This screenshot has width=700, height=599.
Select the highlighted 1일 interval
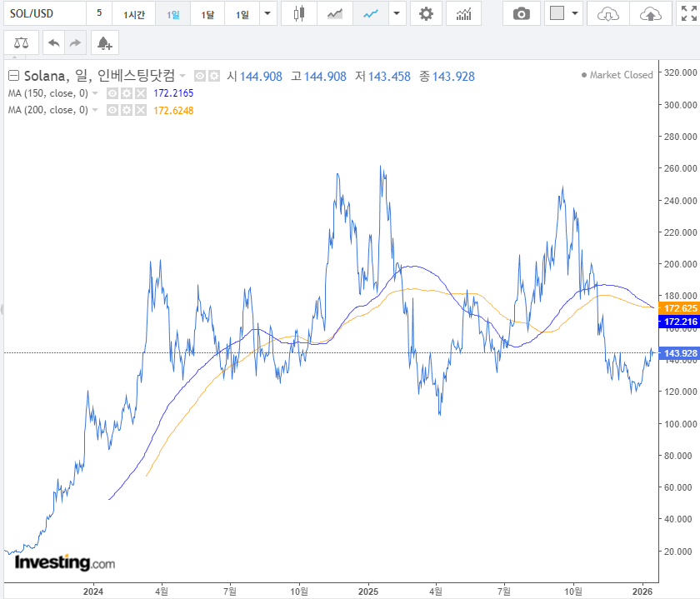[172, 14]
